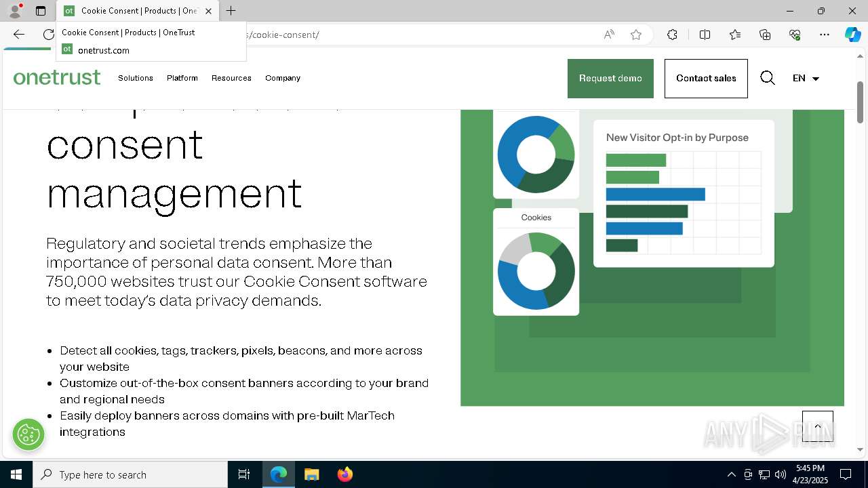The height and width of the screenshot is (488, 868).
Task: Click the onetrust.com tab tooltip text
Action: pyautogui.click(x=104, y=50)
